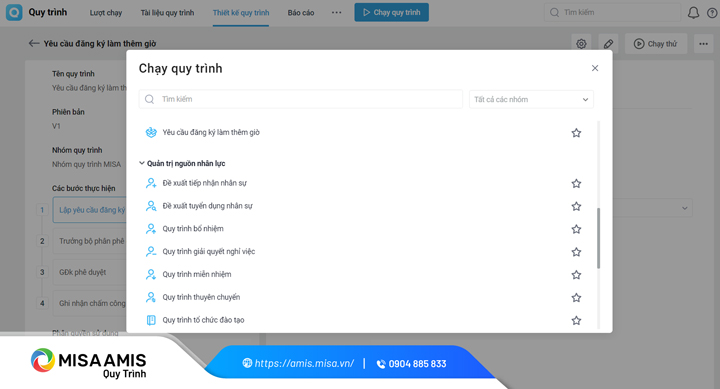The height and width of the screenshot is (389, 720).
Task: Click the icon beside Quy trình bổ nhiệm
Action: [x=151, y=228]
